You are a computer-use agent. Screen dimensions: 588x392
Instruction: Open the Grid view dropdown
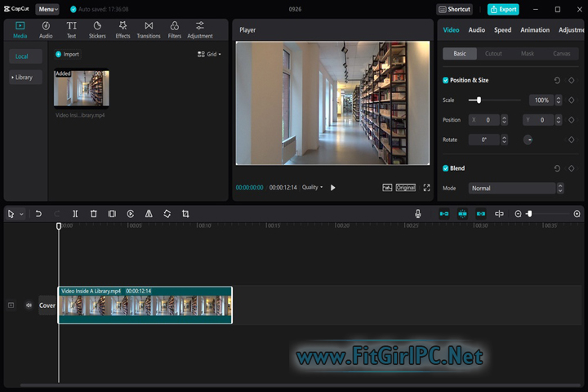[209, 54]
